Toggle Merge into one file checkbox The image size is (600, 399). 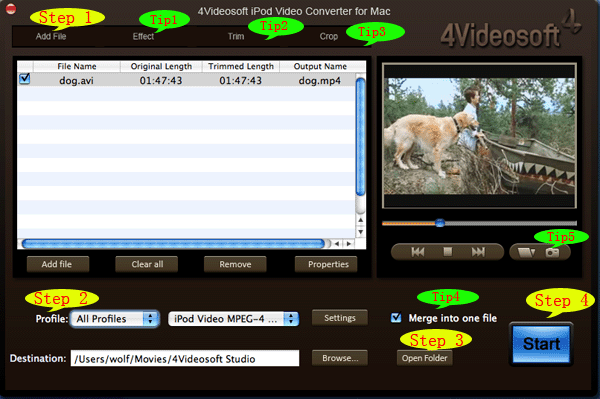click(396, 318)
